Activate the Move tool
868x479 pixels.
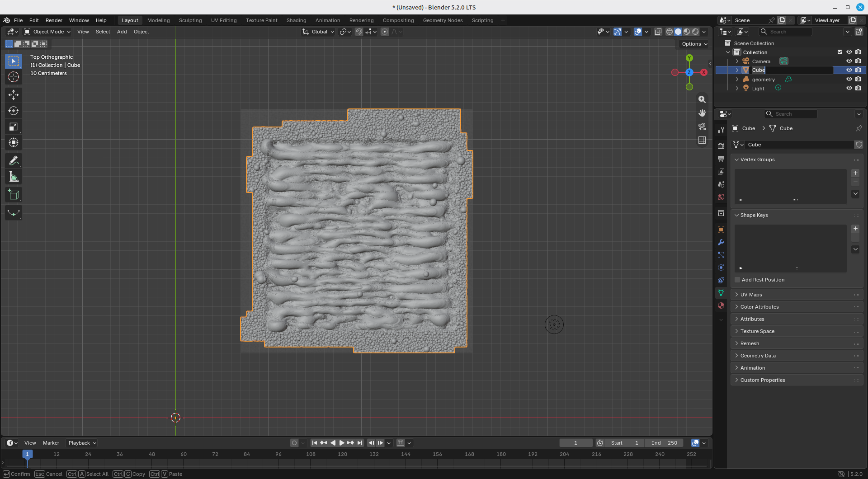pos(14,95)
